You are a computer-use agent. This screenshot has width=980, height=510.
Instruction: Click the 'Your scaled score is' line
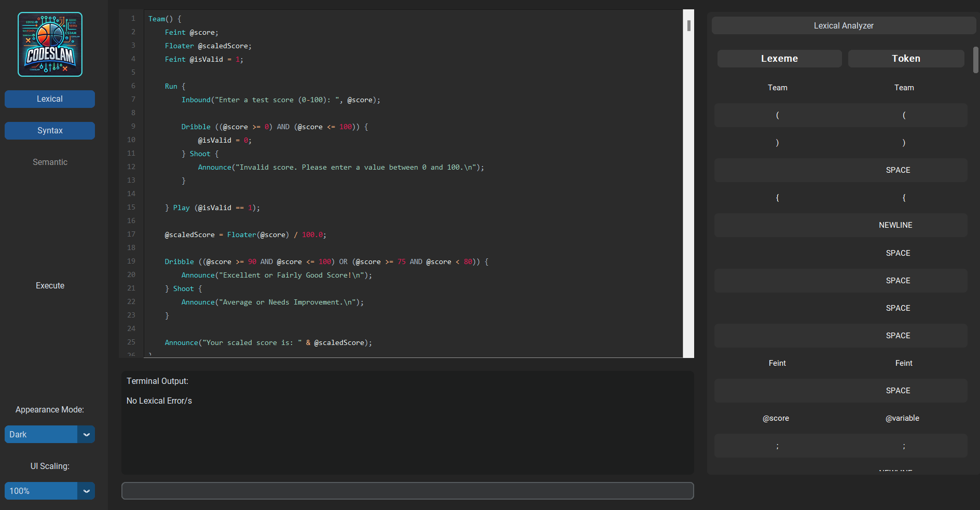(268, 342)
